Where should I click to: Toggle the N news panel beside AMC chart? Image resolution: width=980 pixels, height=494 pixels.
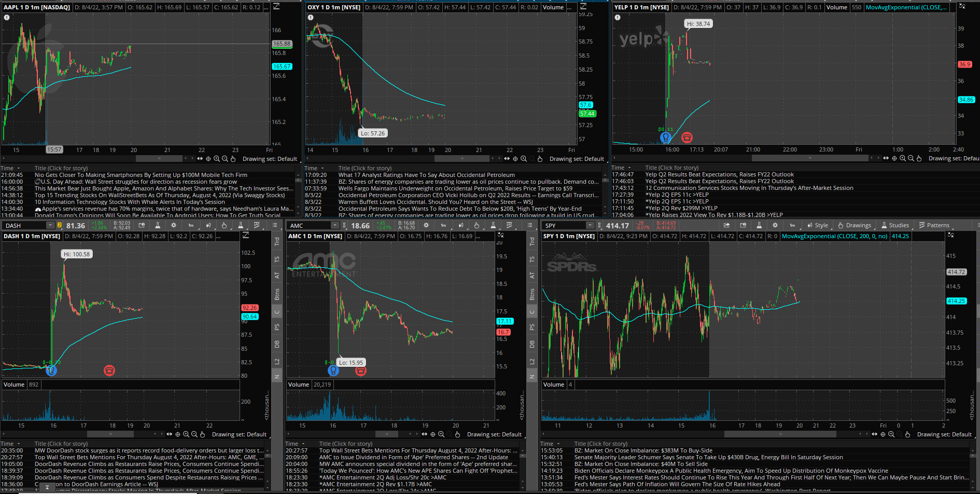(532, 377)
